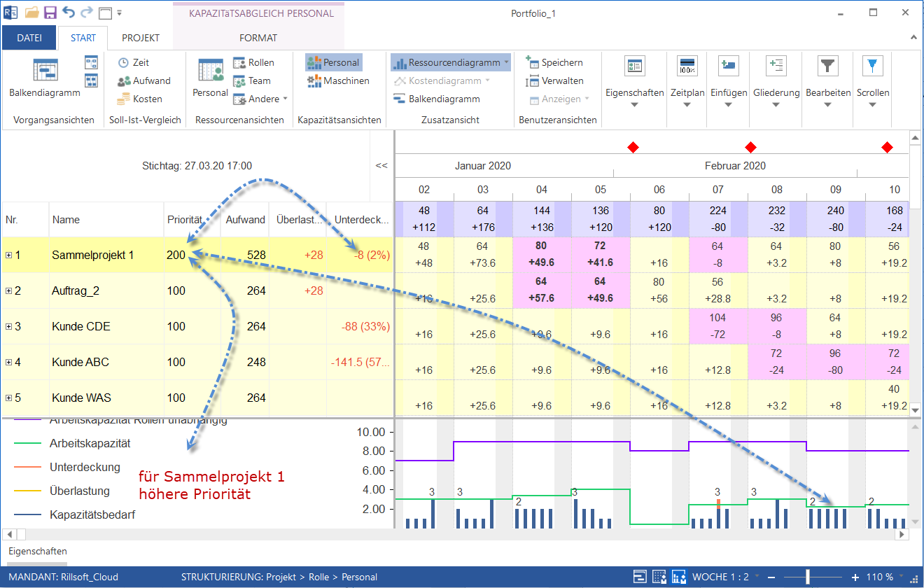The width and height of the screenshot is (924, 588).
Task: Collapse the table using << button
Action: click(381, 166)
